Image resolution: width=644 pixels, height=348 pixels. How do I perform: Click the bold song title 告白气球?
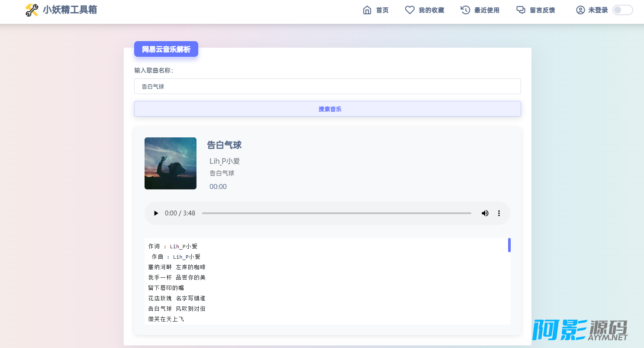(x=224, y=145)
